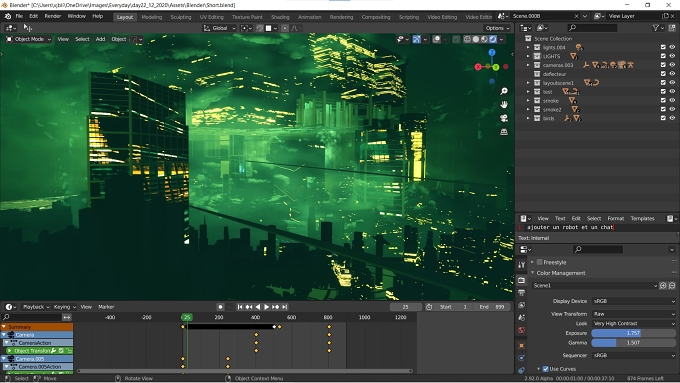Screen dimensions: 680x383
Task: Uncheck the birds collection checkbox
Action: (663, 118)
